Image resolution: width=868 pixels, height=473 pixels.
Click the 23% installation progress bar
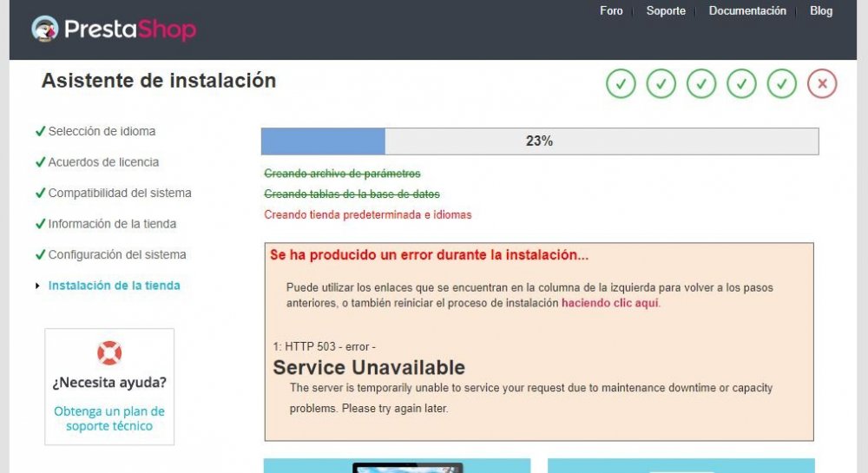(540, 141)
